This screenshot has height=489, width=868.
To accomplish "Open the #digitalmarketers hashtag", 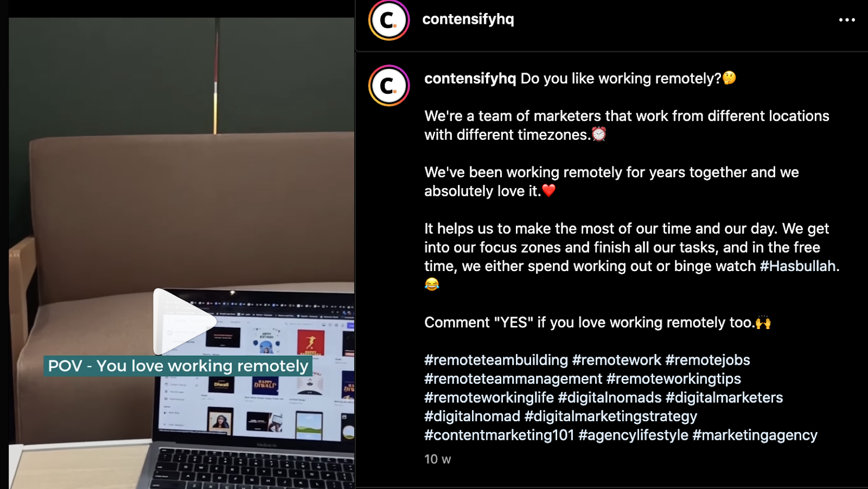I will pos(724,398).
